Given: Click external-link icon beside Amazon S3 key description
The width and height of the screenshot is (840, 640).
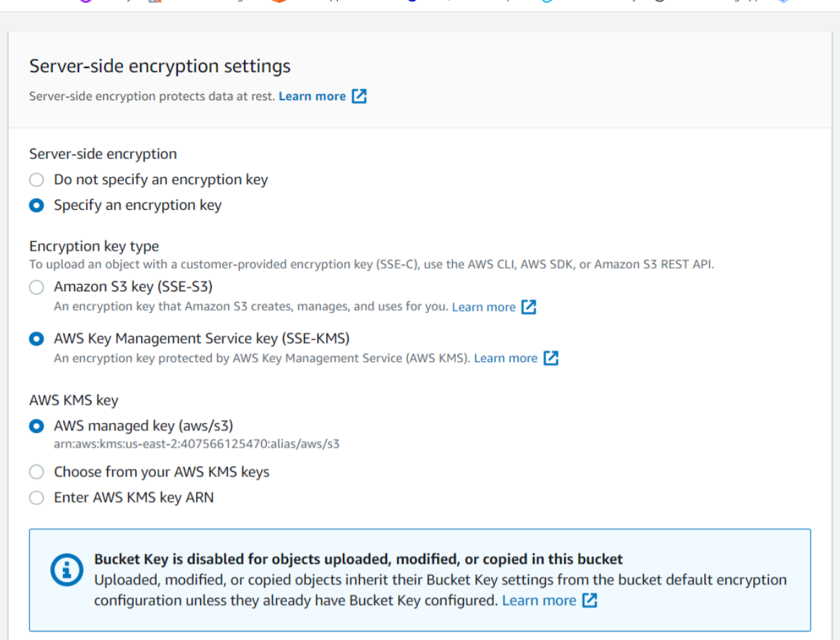Looking at the screenshot, I should point(529,307).
